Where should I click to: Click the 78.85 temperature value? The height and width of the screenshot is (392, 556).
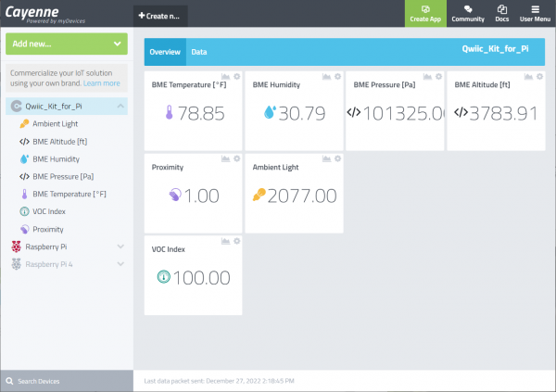(x=201, y=113)
